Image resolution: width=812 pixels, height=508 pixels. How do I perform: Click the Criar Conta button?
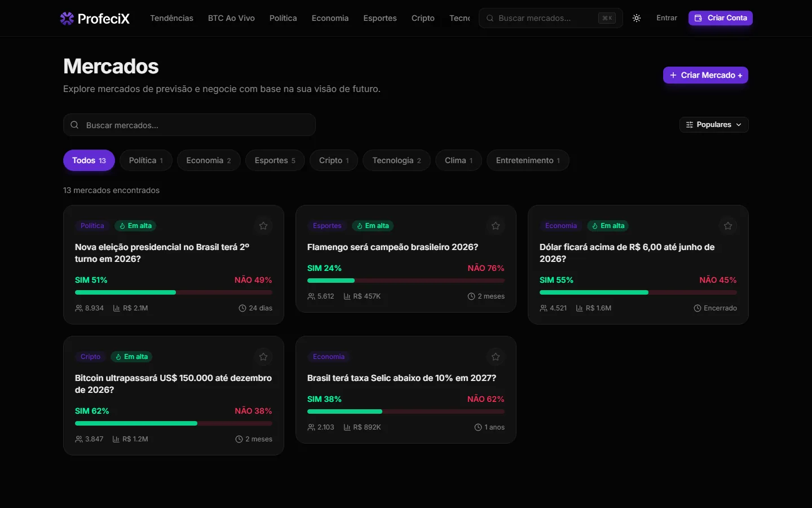point(721,18)
